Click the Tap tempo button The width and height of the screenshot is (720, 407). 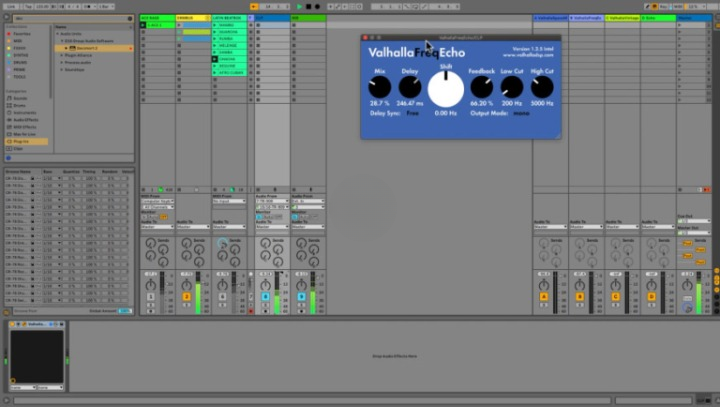pos(28,6)
